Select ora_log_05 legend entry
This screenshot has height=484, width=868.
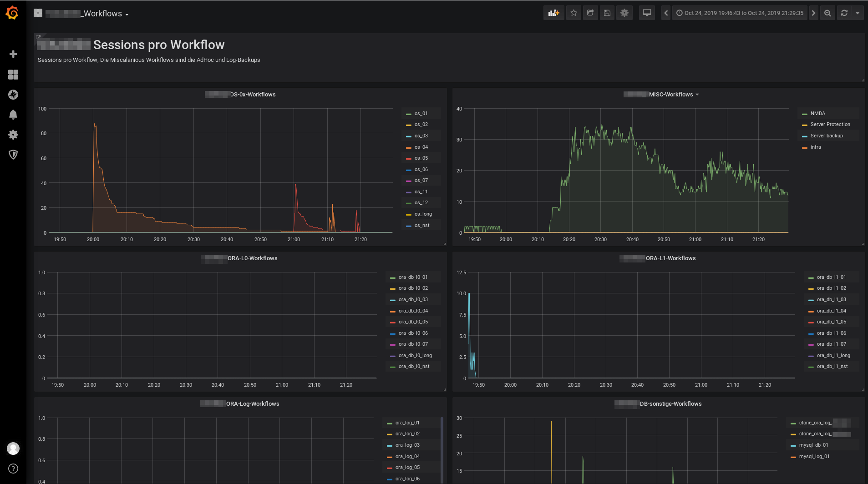click(407, 467)
